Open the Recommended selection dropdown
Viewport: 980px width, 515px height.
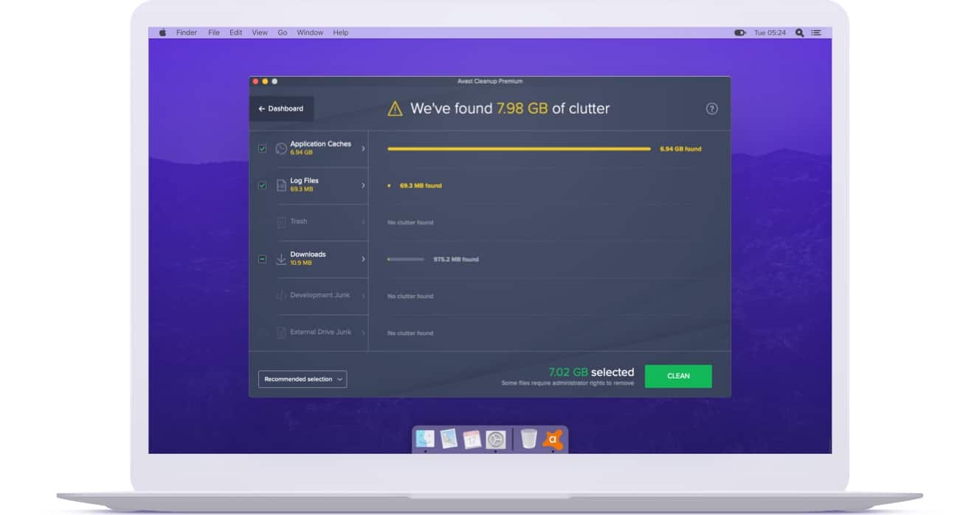303,379
